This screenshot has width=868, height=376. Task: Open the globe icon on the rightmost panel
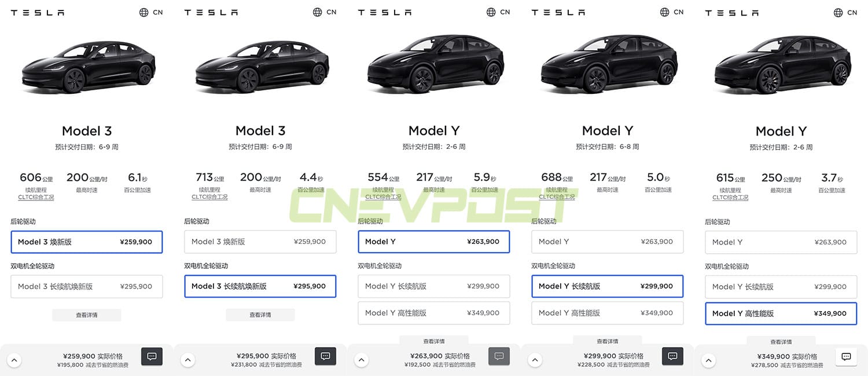pos(837,12)
